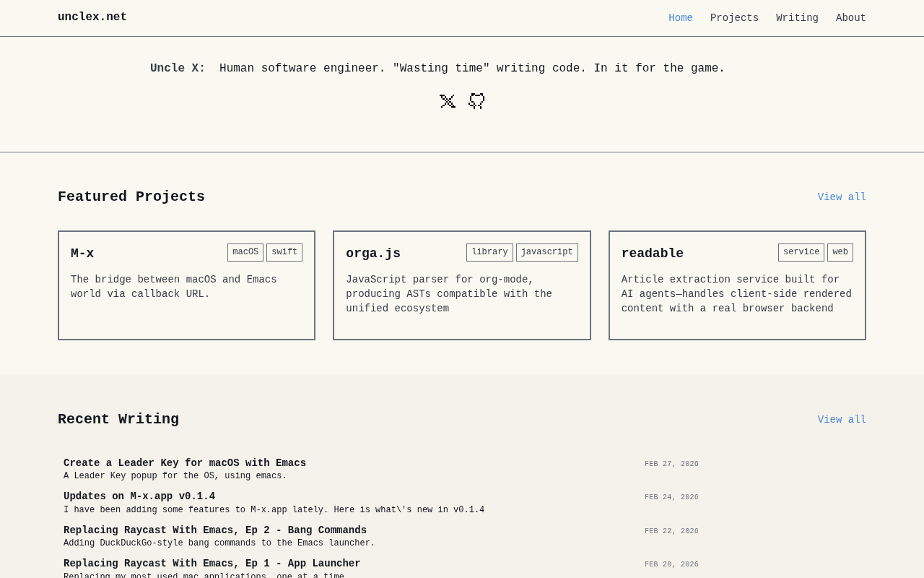Open the GitHub profile icon
The image size is (924, 578).
[476, 101]
